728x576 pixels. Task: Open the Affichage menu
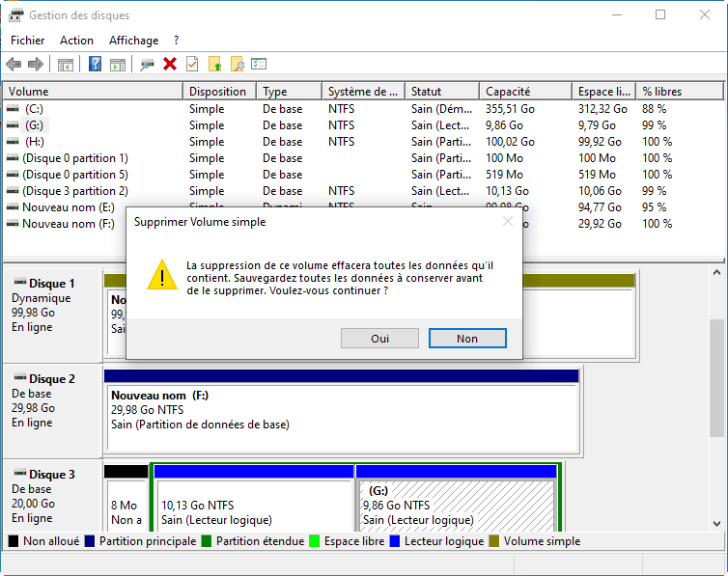pyautogui.click(x=133, y=41)
